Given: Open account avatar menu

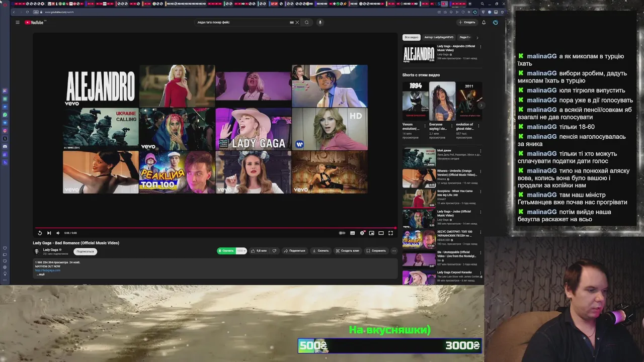Looking at the screenshot, I should [x=495, y=22].
